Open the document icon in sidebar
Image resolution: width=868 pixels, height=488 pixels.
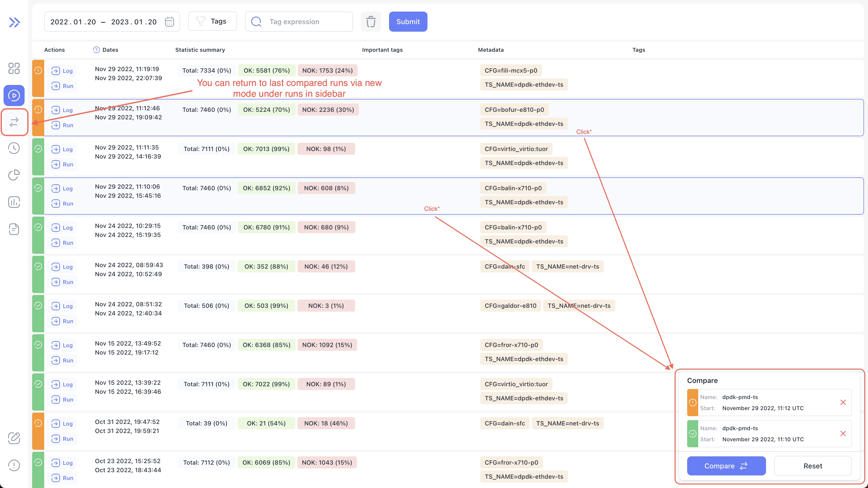click(x=14, y=229)
